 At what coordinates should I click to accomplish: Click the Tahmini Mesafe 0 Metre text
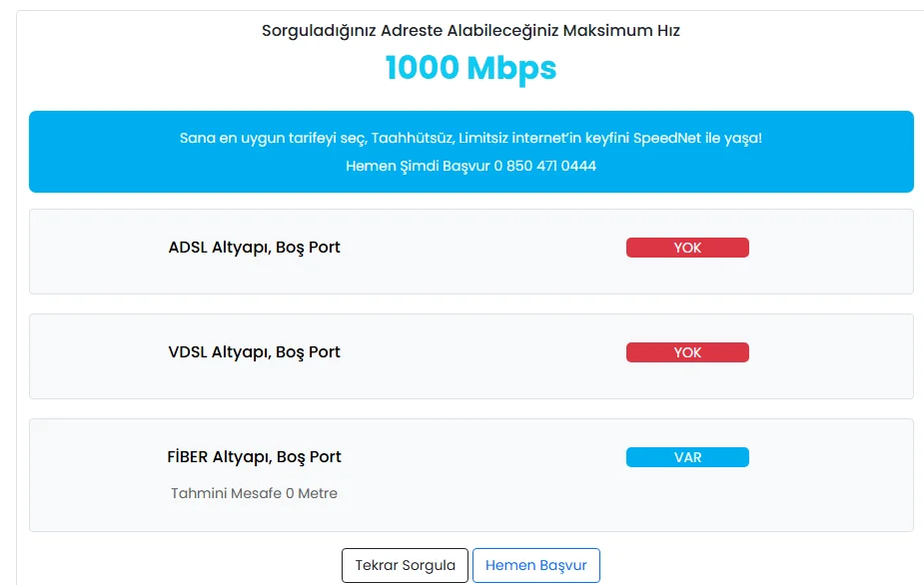click(254, 493)
